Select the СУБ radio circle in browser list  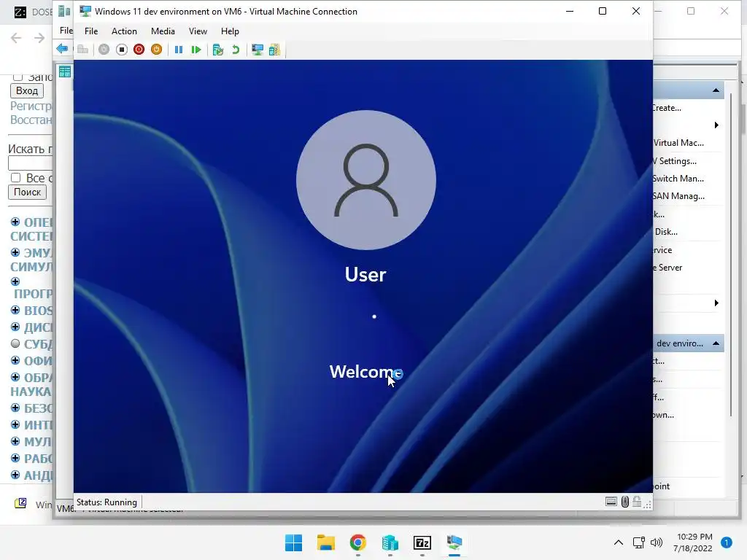[15, 343]
